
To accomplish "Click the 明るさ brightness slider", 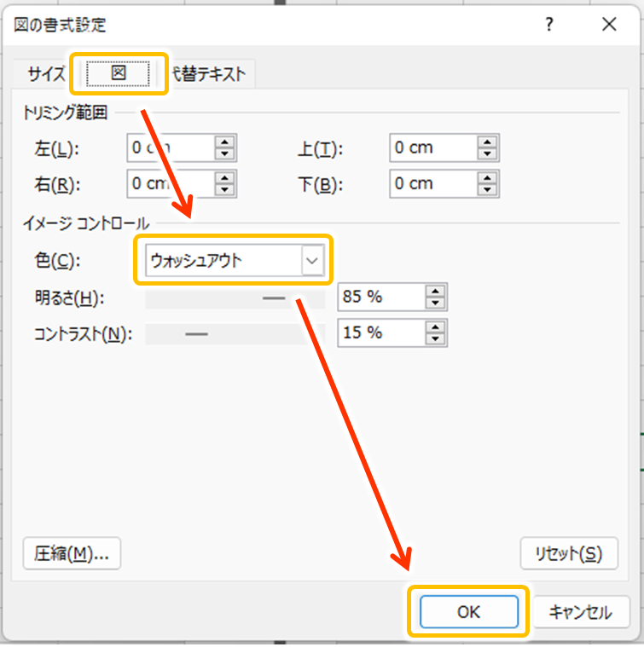I will pyautogui.click(x=235, y=298).
